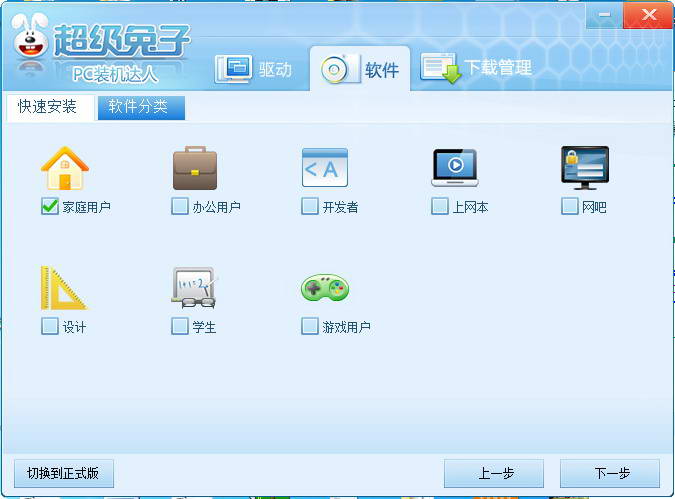
Task: Check the 办公用户 checkbox
Action: coord(180,206)
